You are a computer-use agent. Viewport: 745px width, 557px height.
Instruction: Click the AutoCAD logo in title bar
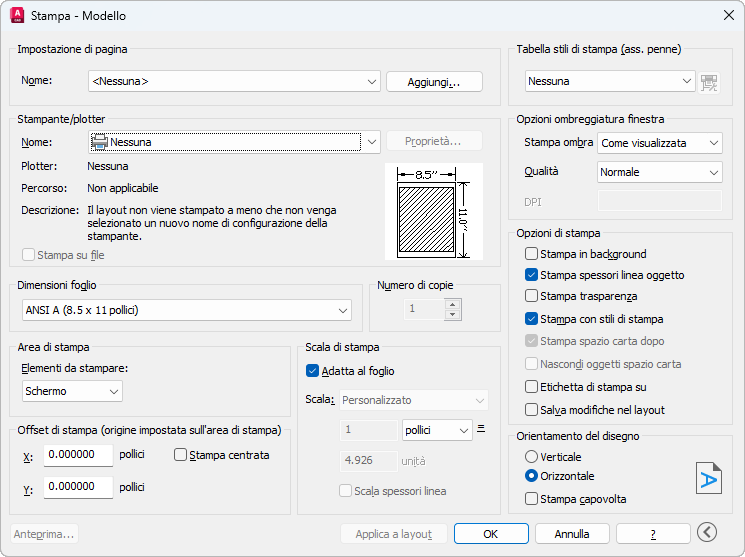pos(16,16)
